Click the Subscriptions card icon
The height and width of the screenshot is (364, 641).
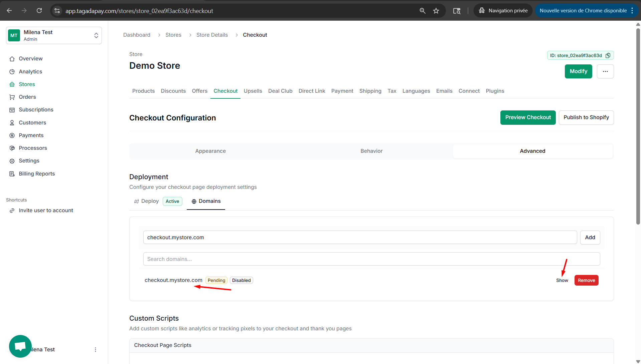click(x=12, y=110)
